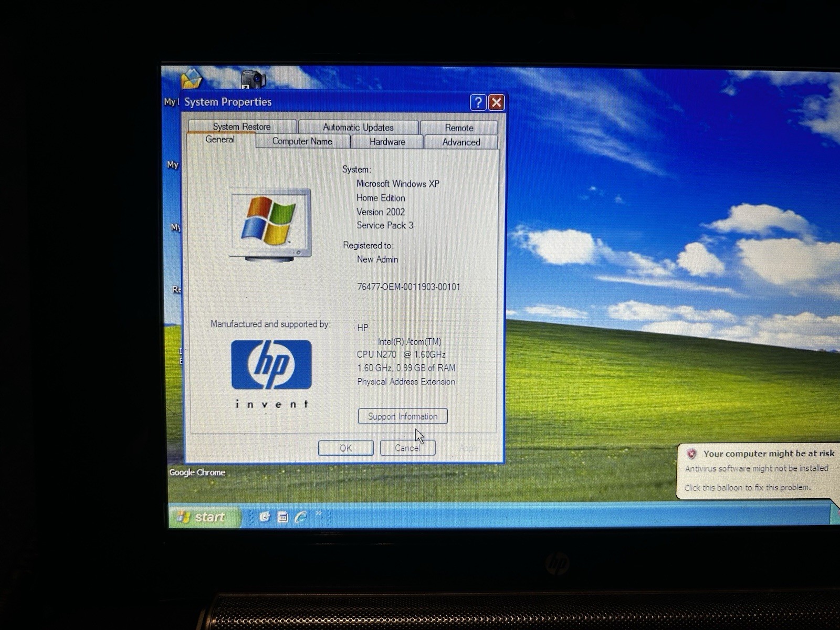Click the red shield security alert icon
This screenshot has width=840, height=630.
coord(691,454)
